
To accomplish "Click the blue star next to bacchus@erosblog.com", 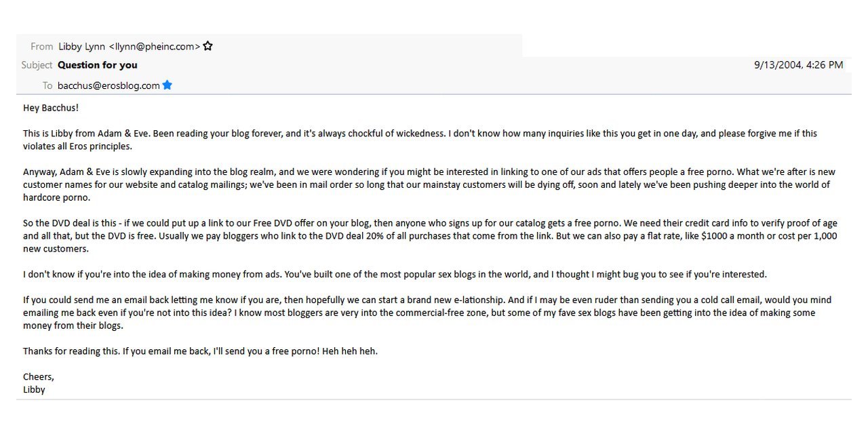I will [167, 85].
